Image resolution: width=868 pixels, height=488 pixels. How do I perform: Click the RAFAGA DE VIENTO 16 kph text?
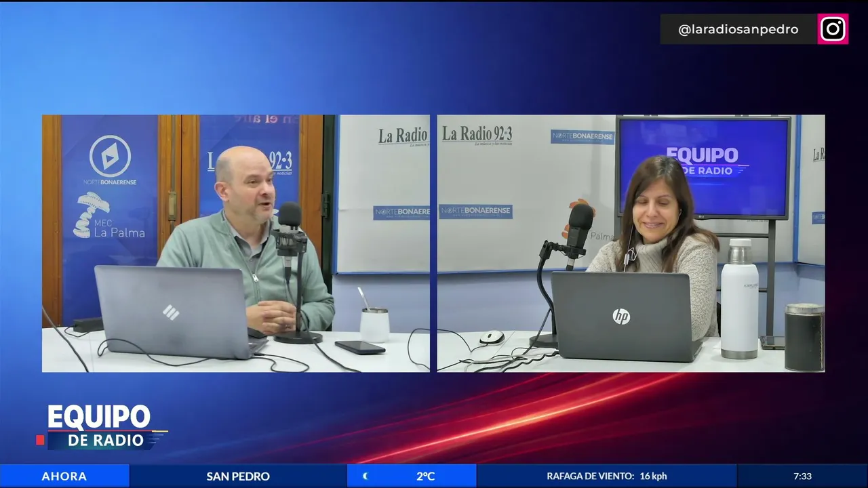[x=607, y=476]
